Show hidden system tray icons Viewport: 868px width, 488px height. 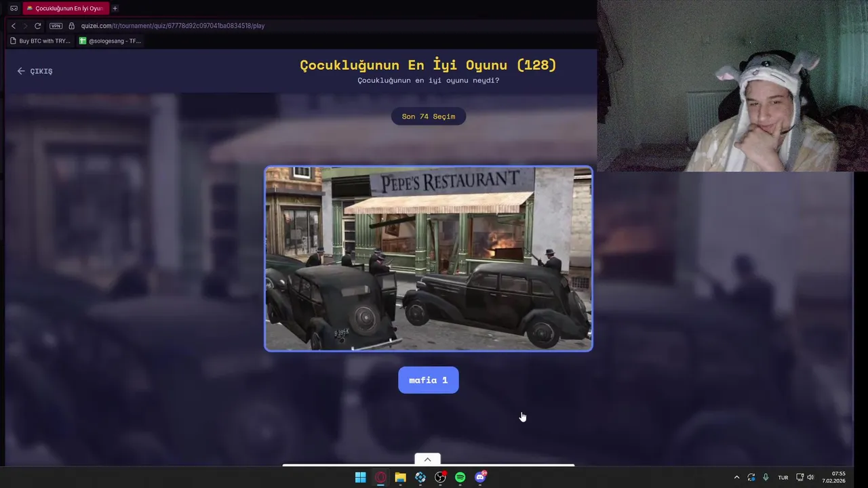736,477
